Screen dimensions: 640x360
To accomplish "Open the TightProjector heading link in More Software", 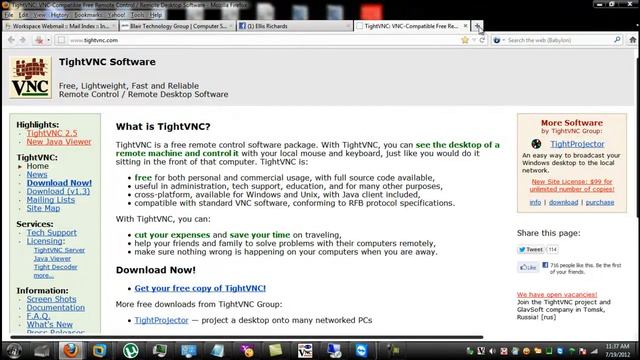I will point(577,144).
